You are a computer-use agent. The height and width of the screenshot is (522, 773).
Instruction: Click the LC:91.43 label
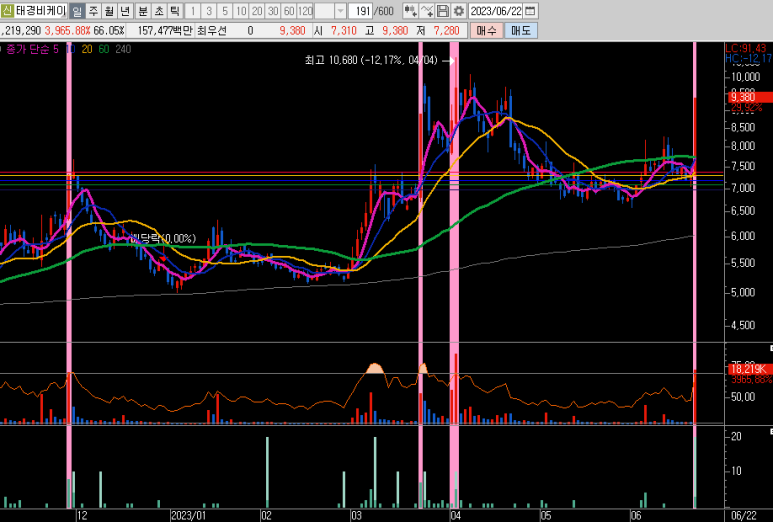click(x=746, y=48)
